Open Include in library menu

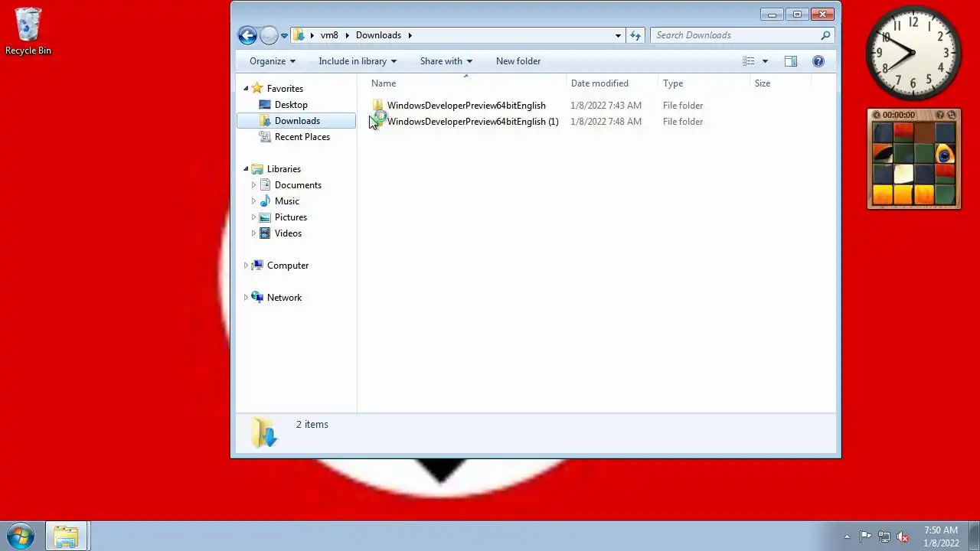pyautogui.click(x=358, y=61)
